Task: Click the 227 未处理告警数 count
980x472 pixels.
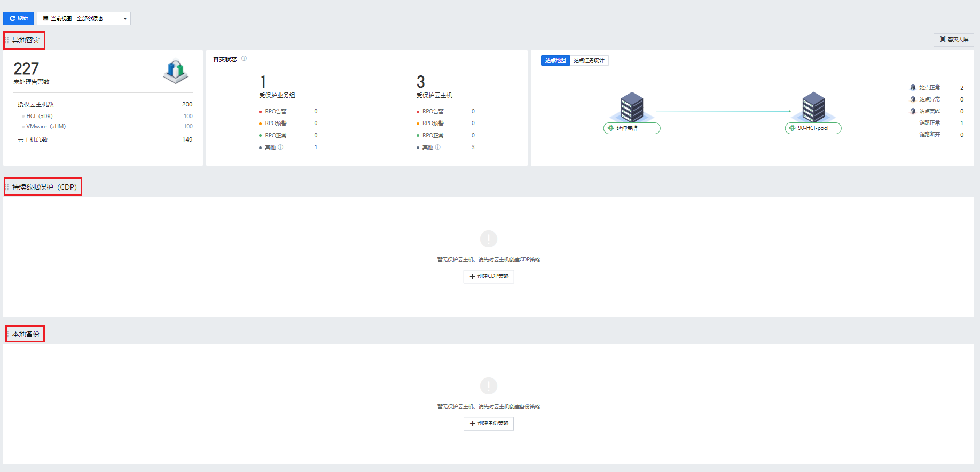Action: pos(26,68)
